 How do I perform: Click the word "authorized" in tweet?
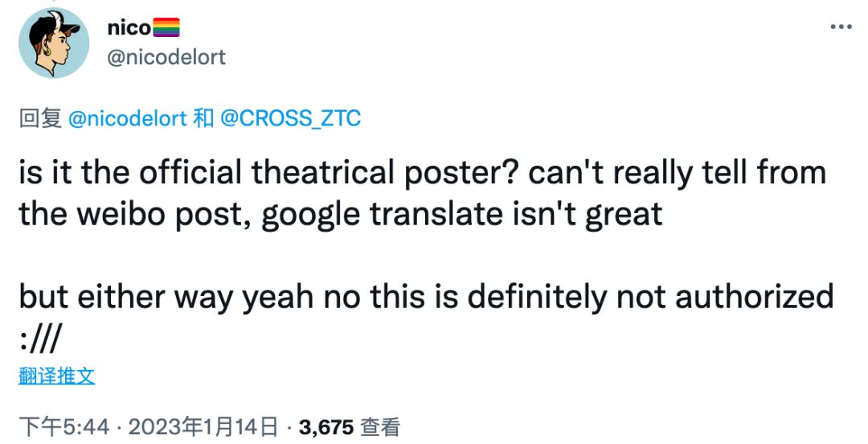point(754,298)
